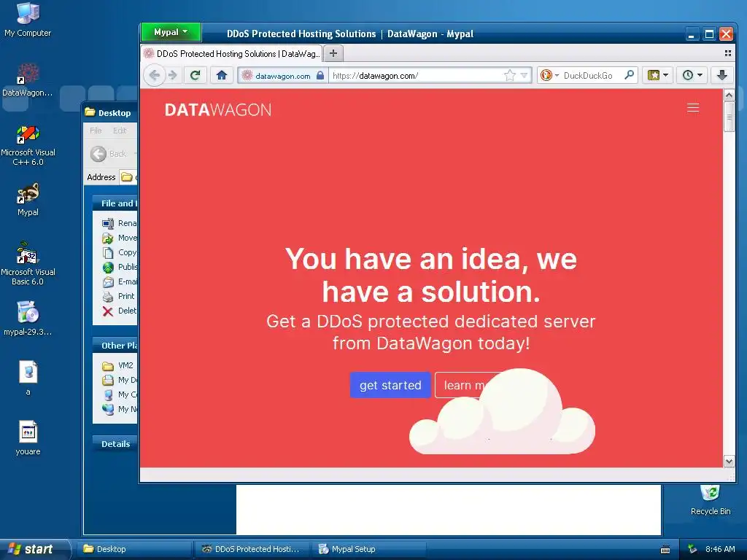
Task: Click Publish task in Desktop window
Action: pos(120,267)
